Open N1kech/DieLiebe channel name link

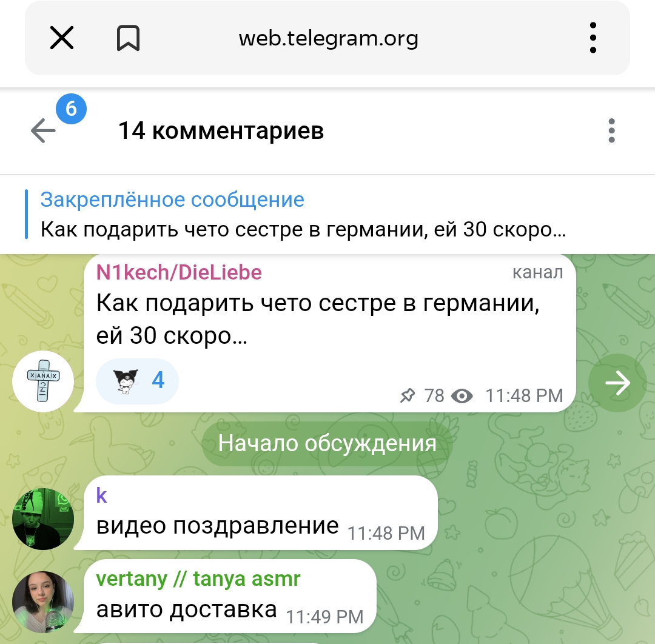179,272
